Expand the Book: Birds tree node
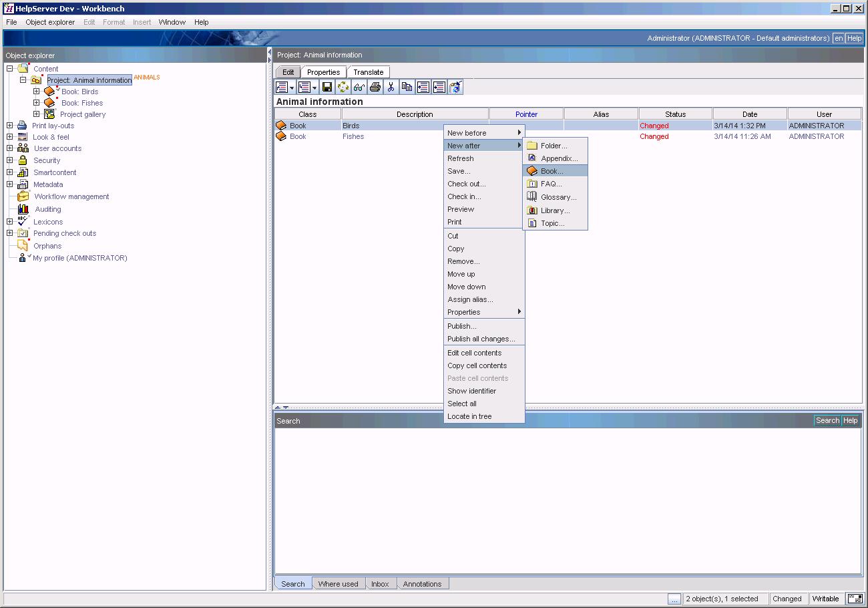The width and height of the screenshot is (868, 608). point(37,91)
